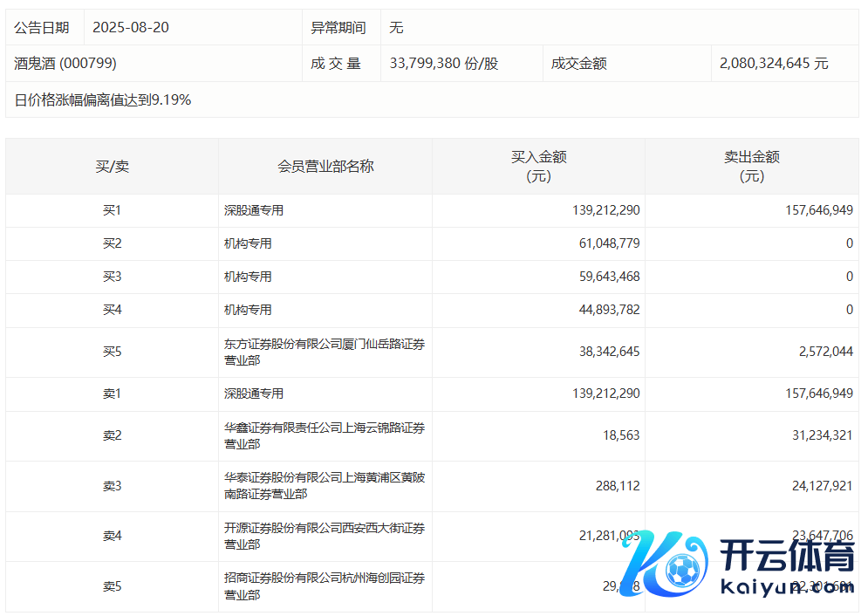
Task: Select the 东方证券 厦门仙岳路 branch name
Action: (325, 352)
